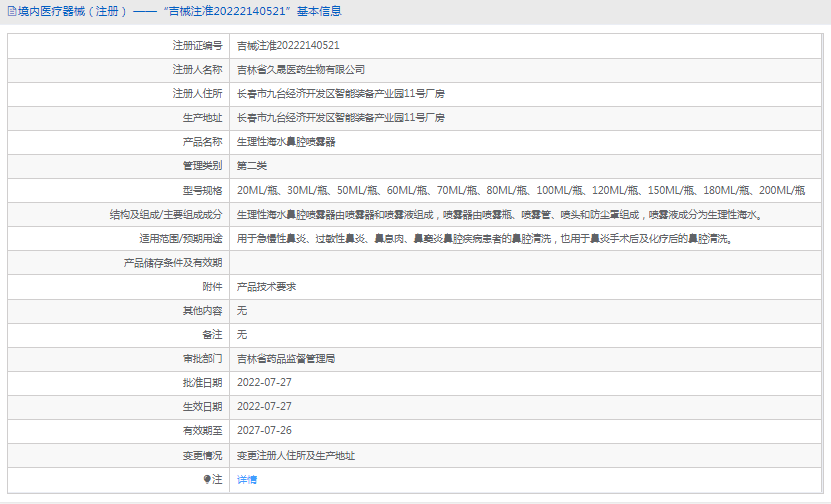The width and height of the screenshot is (831, 504).
Task: Click the 有效期至 row label
Action: pyautogui.click(x=202, y=430)
